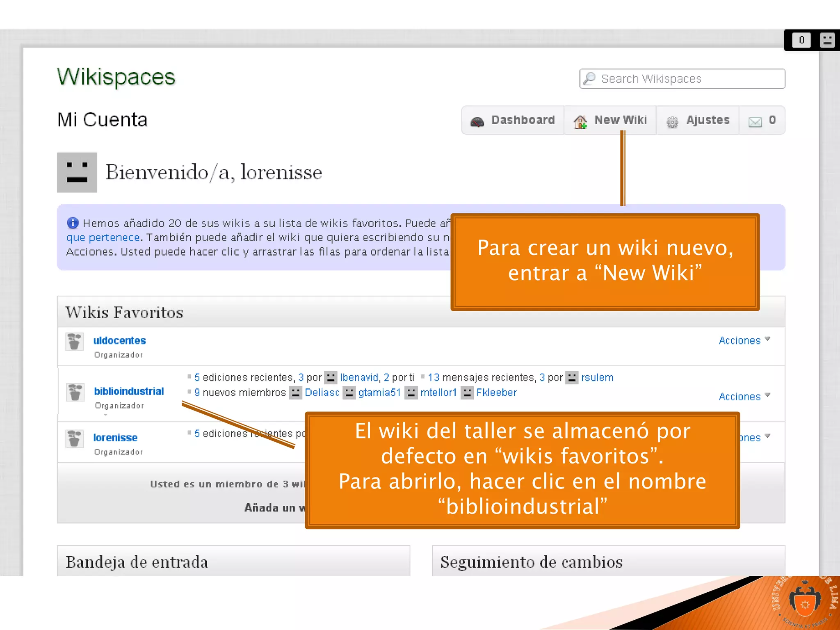Viewport: 840px width, 630px height.
Task: Click '9' nuevos miembros link
Action: click(197, 393)
